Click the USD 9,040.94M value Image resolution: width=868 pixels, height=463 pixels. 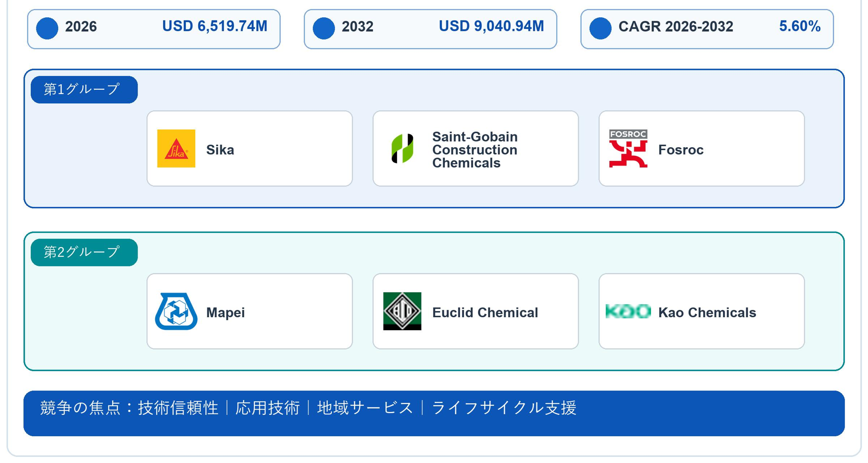pos(491,26)
